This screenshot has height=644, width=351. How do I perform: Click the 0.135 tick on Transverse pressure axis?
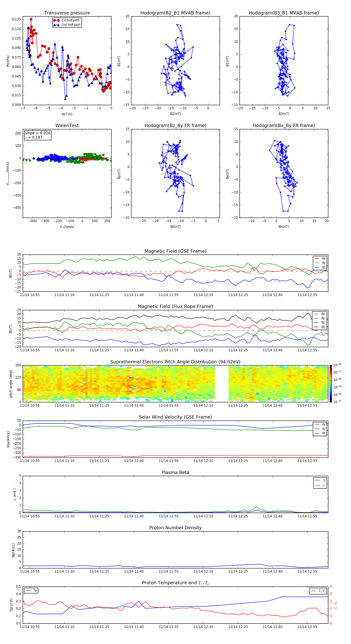(x=17, y=20)
